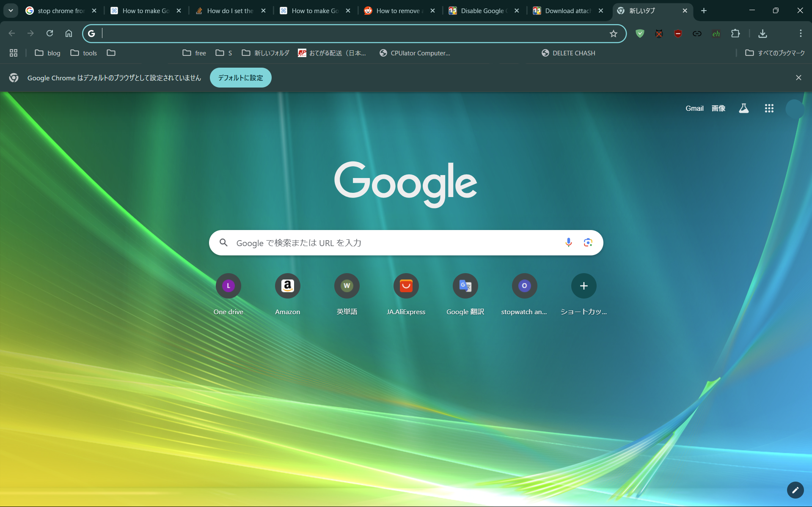812x507 pixels.
Task: Switch to 'How to remove' Reddit tab
Action: pyautogui.click(x=400, y=11)
